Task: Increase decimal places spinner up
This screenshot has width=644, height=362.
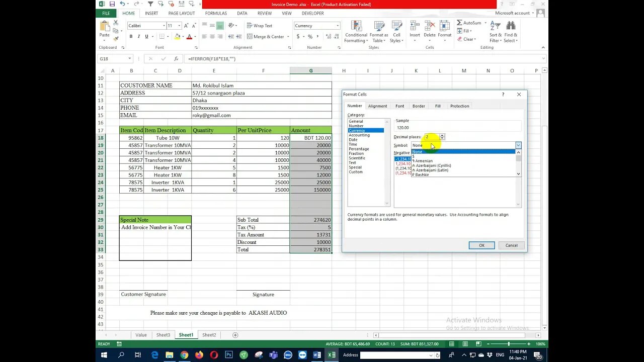Action: pyautogui.click(x=442, y=135)
